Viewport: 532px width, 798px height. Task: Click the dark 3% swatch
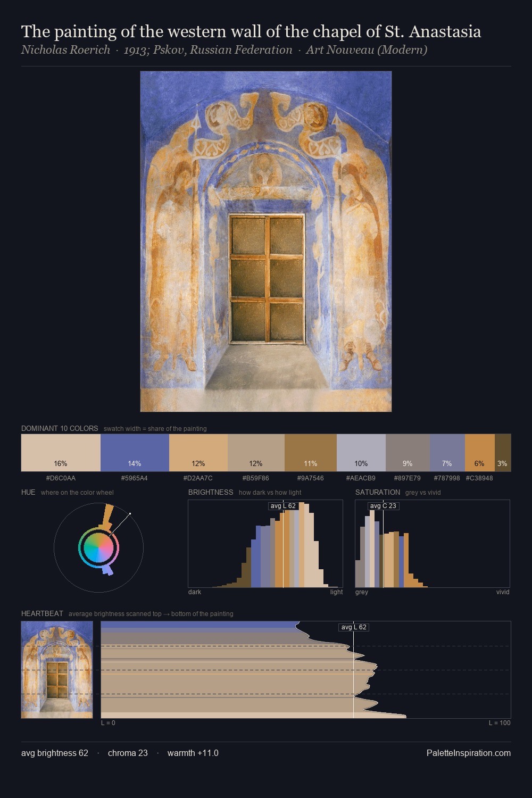(503, 453)
